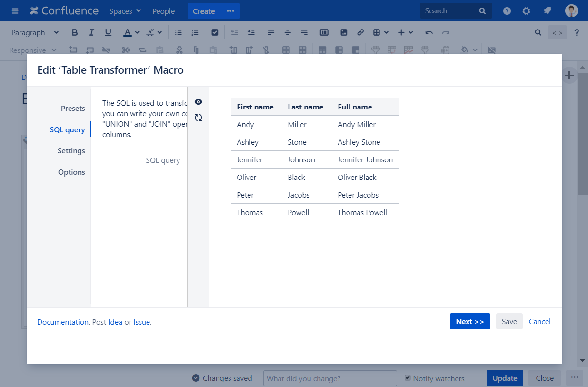The width and height of the screenshot is (588, 387).
Task: Open the People menu
Action: [x=163, y=10]
